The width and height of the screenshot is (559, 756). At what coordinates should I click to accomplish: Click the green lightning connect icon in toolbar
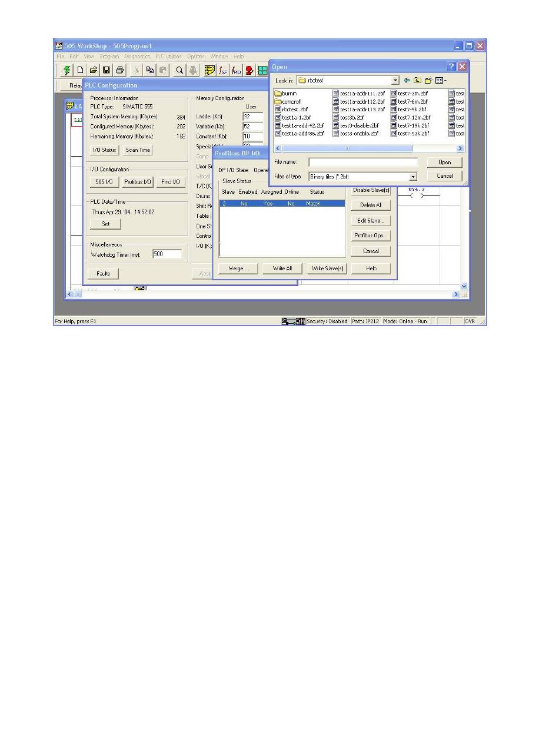pyautogui.click(x=67, y=70)
